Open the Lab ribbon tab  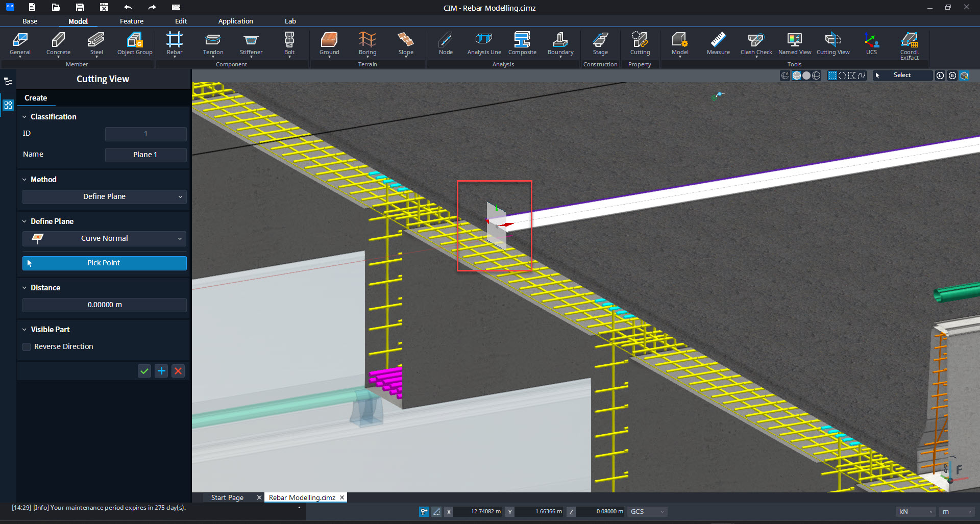click(x=290, y=21)
